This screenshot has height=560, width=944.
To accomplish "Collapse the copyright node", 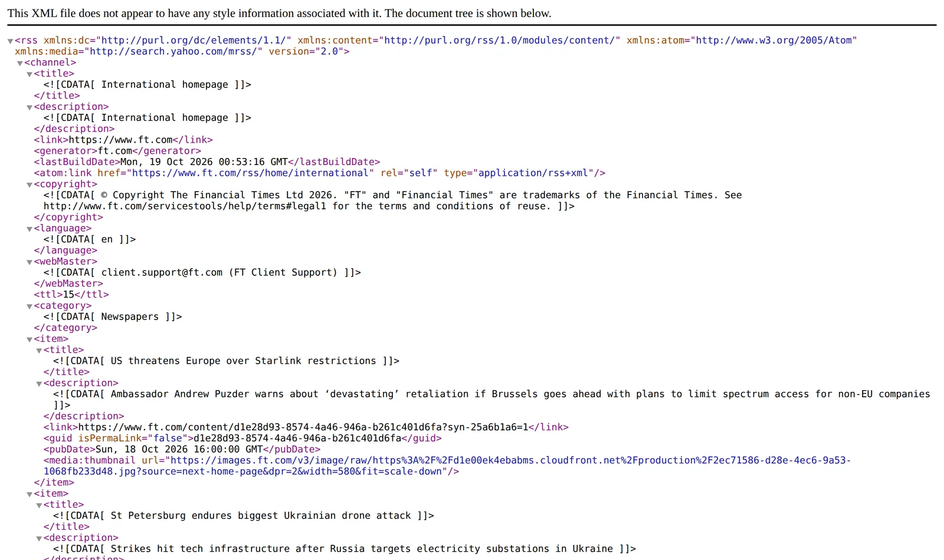I will click(29, 185).
